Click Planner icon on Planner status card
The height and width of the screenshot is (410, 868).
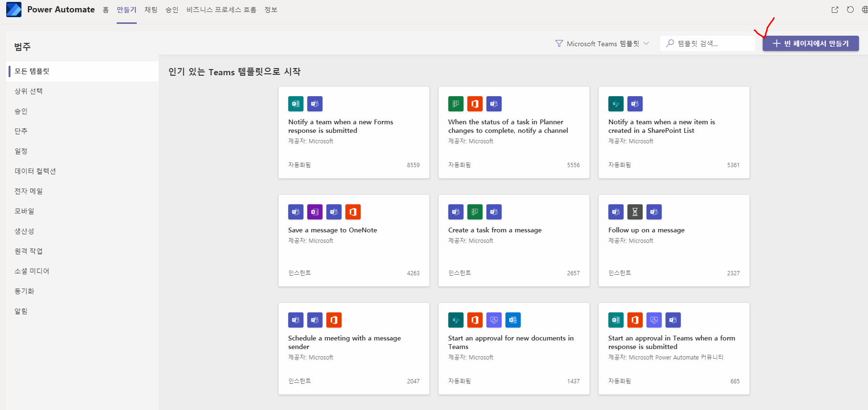(456, 104)
